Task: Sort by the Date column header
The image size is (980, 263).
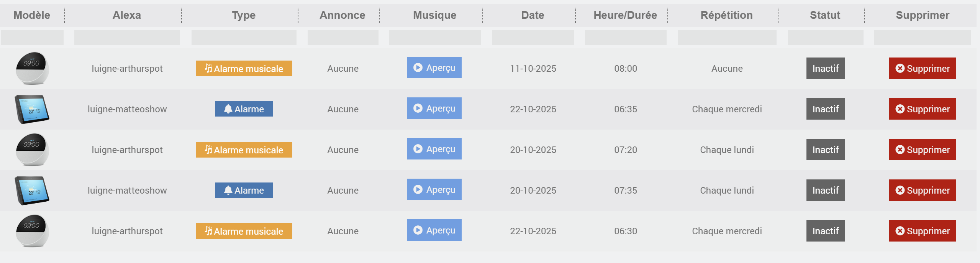Action: (533, 15)
